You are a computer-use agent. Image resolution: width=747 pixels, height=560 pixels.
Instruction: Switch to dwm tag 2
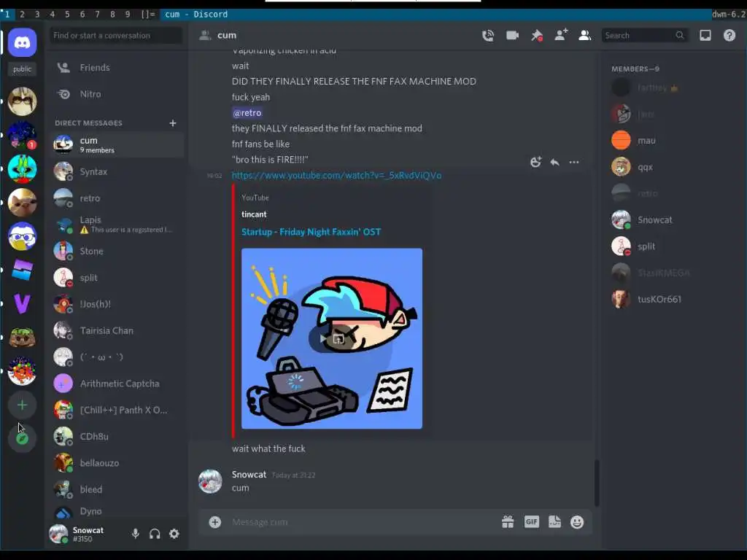(x=22, y=15)
